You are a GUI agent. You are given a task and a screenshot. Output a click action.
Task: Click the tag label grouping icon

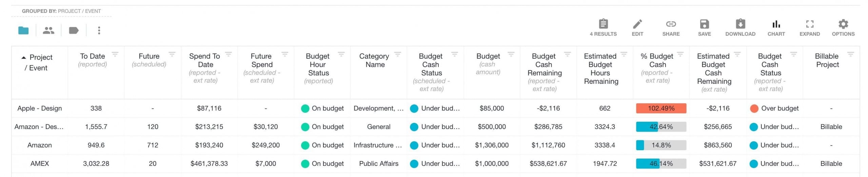74,31
